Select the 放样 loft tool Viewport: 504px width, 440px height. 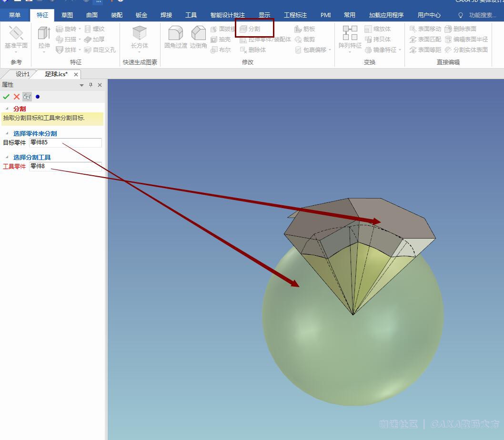[x=67, y=50]
